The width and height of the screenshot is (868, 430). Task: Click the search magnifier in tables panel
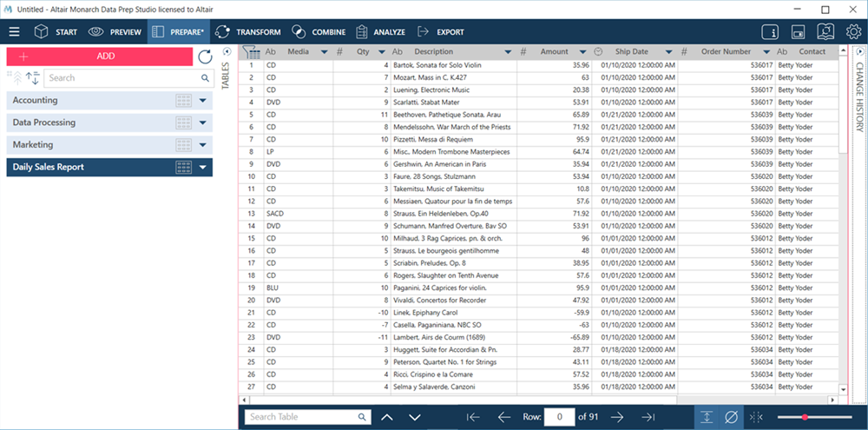tap(206, 78)
